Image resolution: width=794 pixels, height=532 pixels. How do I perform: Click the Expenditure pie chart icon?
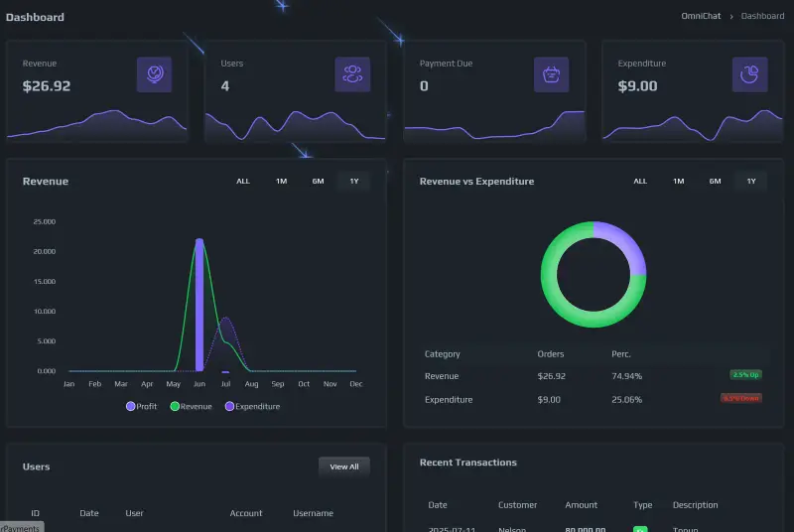coord(750,74)
